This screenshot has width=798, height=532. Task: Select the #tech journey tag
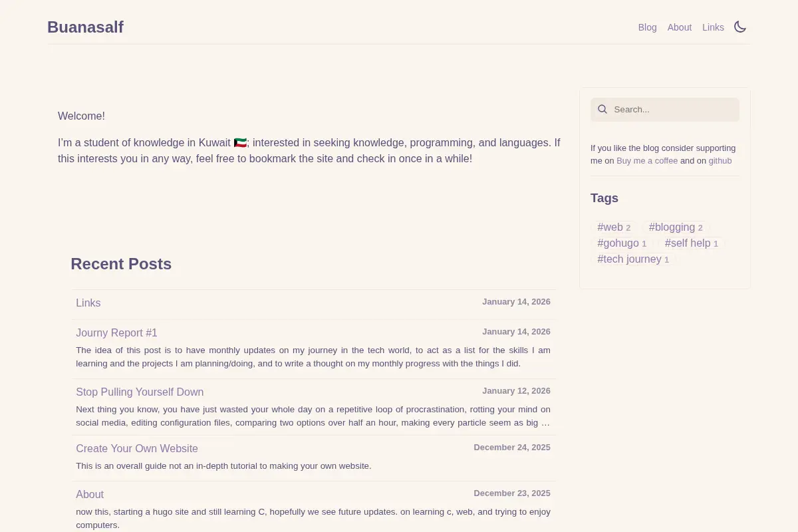click(633, 259)
